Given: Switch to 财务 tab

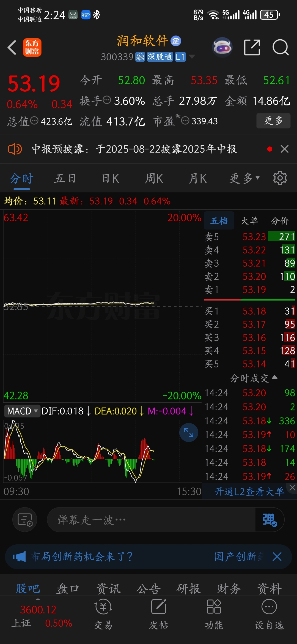Looking at the screenshot, I should point(229,589).
